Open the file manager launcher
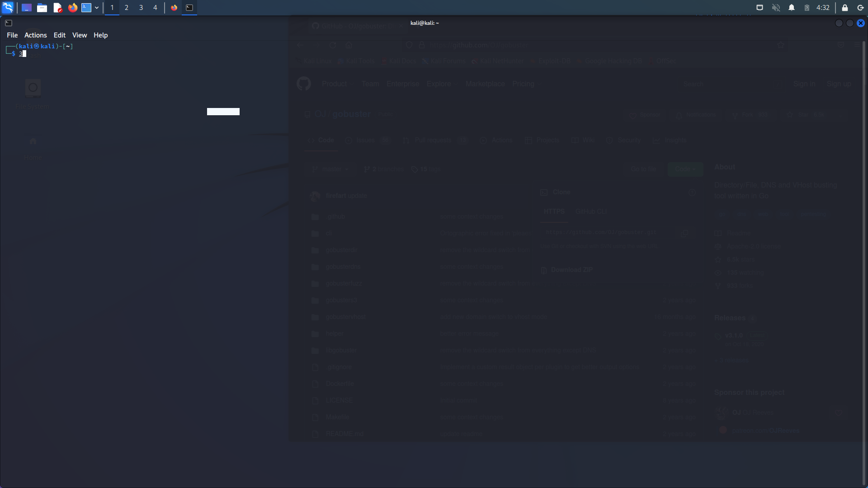This screenshot has width=868, height=488. [42, 8]
